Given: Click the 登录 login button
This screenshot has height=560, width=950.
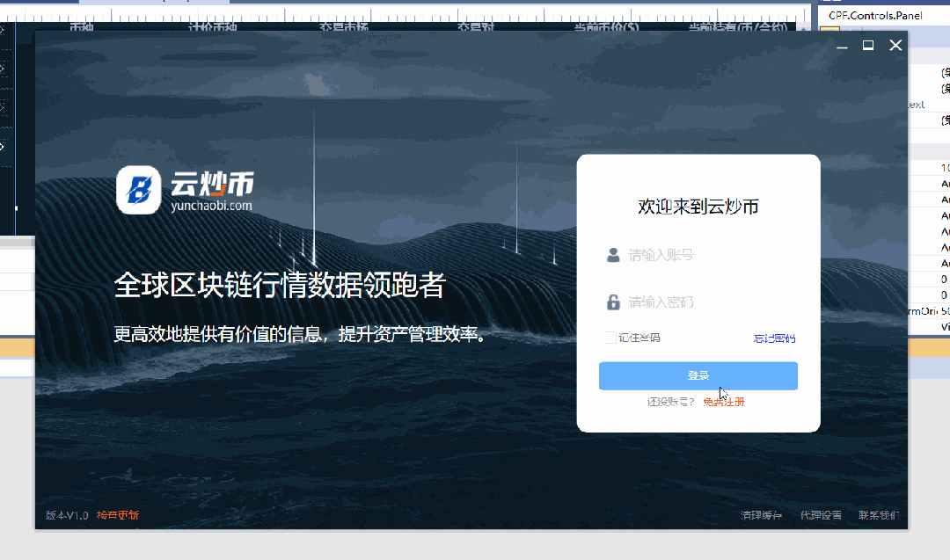Looking at the screenshot, I should [x=698, y=376].
